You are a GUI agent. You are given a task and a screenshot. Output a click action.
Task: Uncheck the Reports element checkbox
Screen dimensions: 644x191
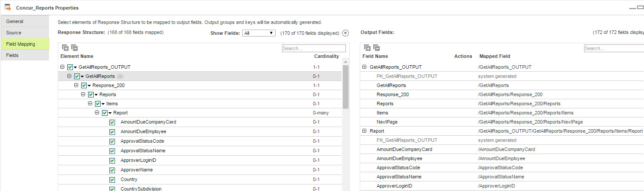[91, 94]
